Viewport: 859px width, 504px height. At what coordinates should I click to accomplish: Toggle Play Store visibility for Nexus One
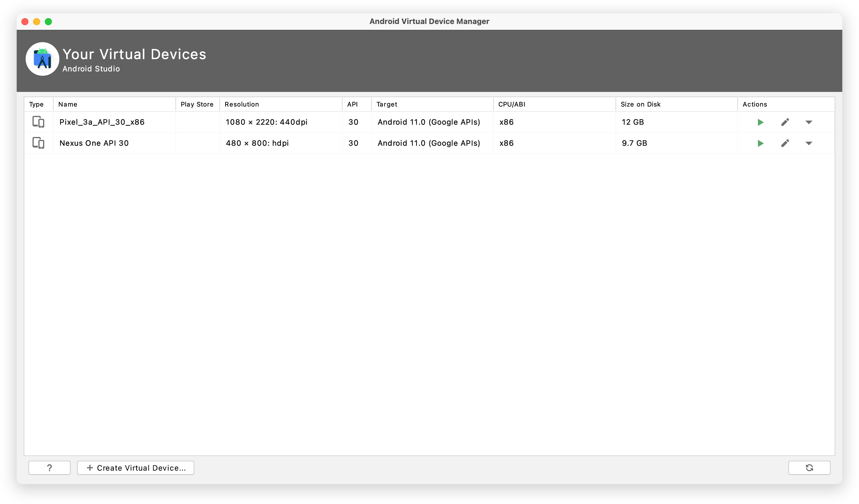pyautogui.click(x=197, y=143)
